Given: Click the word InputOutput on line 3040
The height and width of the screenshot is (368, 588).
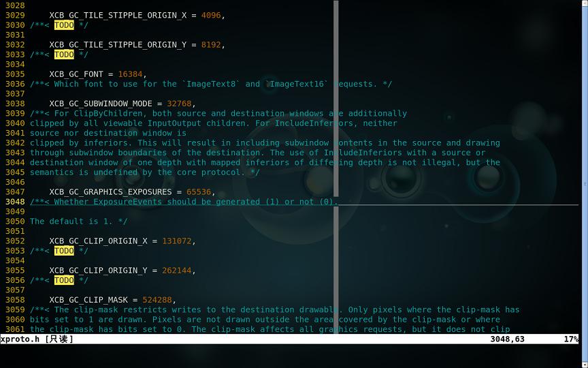Looking at the screenshot, I should click(x=174, y=123).
